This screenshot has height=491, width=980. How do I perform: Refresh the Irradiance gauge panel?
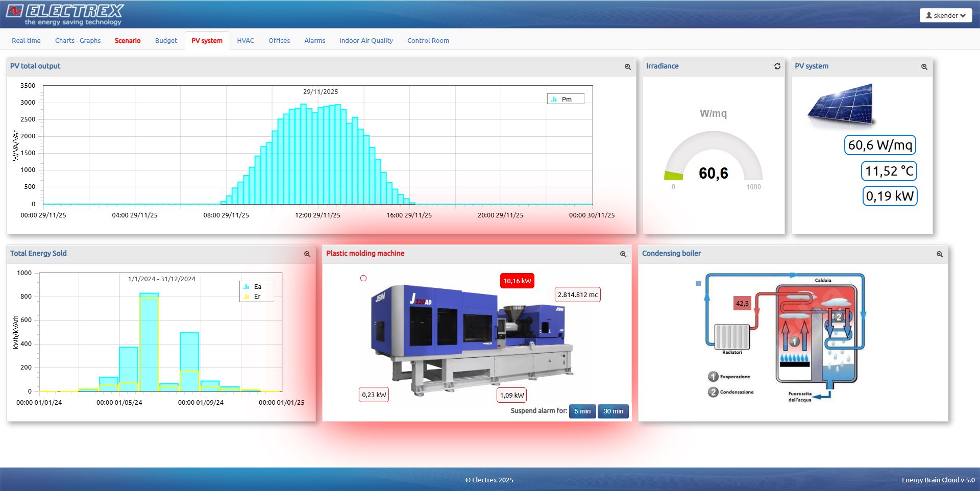(777, 66)
